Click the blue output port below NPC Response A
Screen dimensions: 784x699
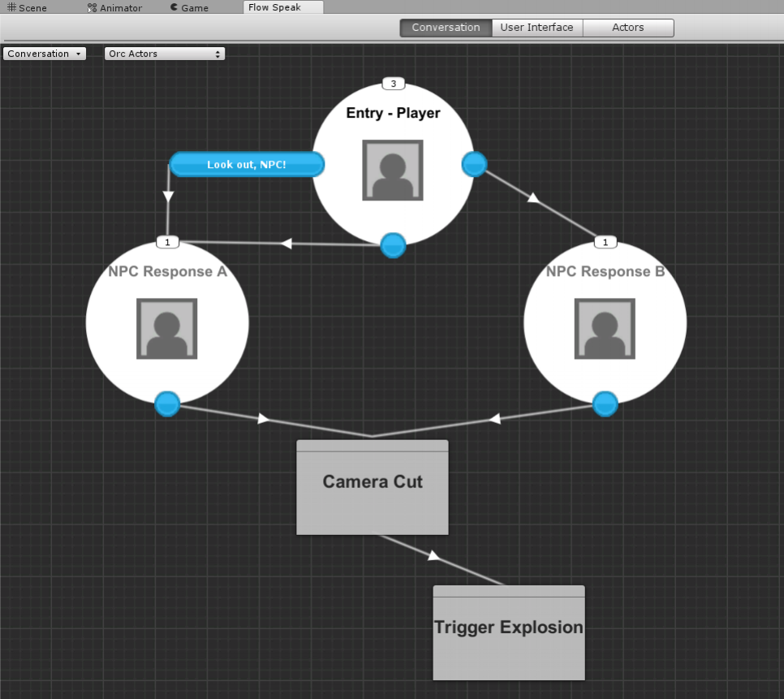[x=167, y=403]
